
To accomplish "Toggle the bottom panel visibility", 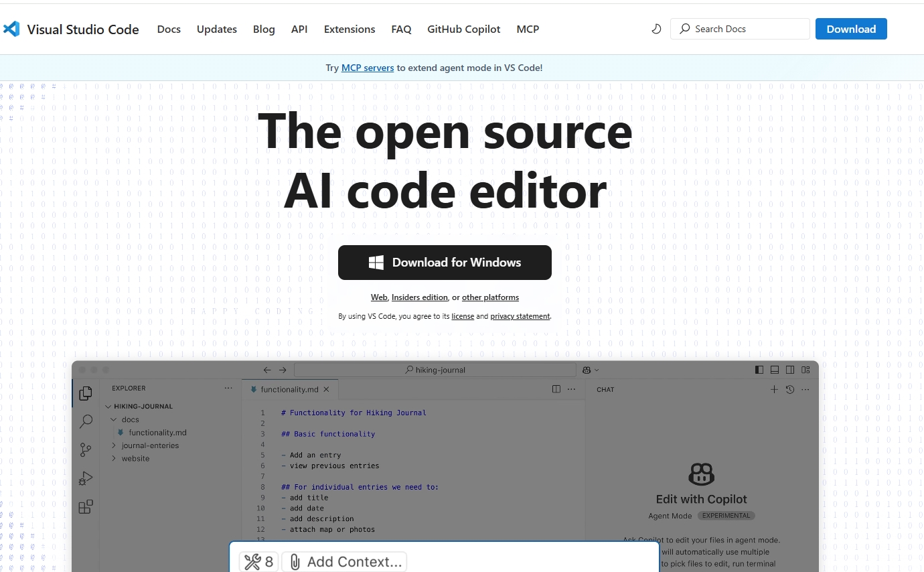I will coord(775,369).
